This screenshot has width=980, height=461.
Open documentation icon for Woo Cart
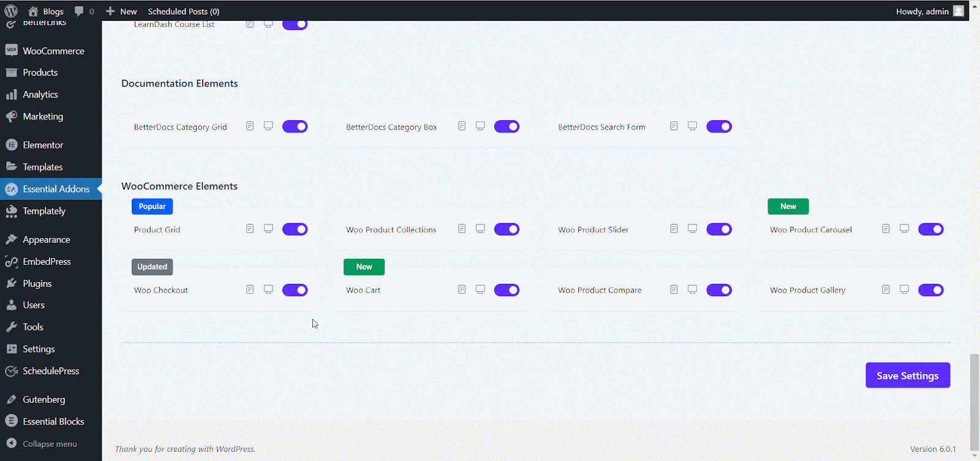[x=462, y=289]
